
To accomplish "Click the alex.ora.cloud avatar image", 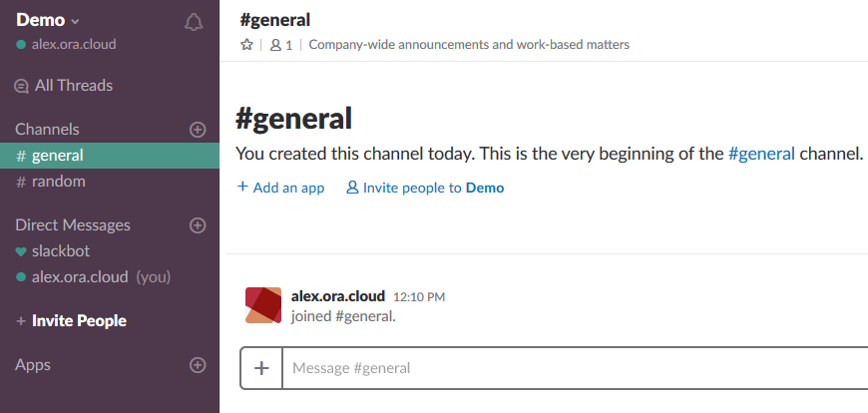I will [x=263, y=305].
